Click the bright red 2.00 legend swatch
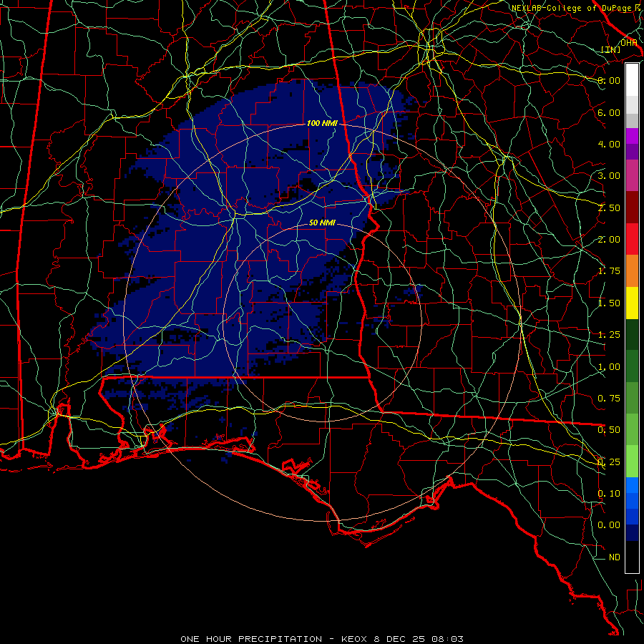644x644 pixels. coord(632,239)
